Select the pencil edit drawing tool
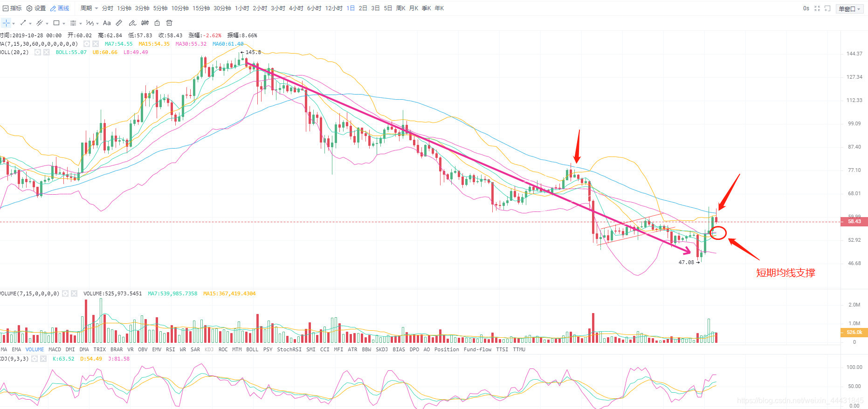Viewport: 868px width, 409px height. 132,23
